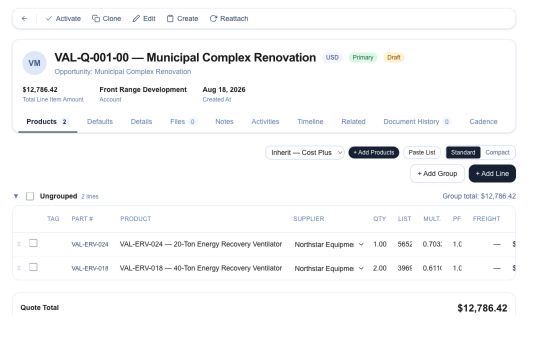
Task: Click the Paste List button
Action: (422, 152)
